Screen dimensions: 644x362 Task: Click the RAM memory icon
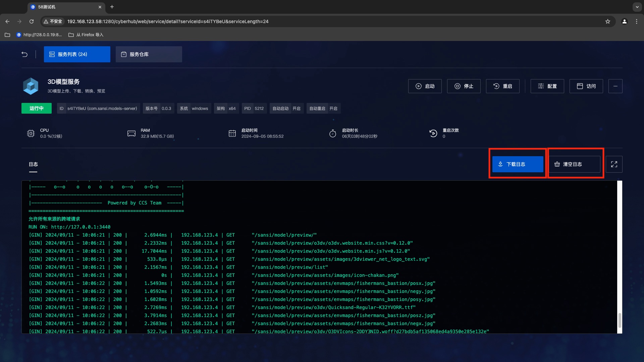point(131,133)
